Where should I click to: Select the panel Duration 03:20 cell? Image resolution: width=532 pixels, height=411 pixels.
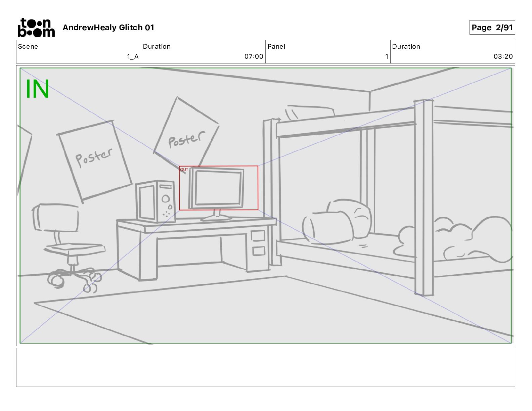point(452,52)
